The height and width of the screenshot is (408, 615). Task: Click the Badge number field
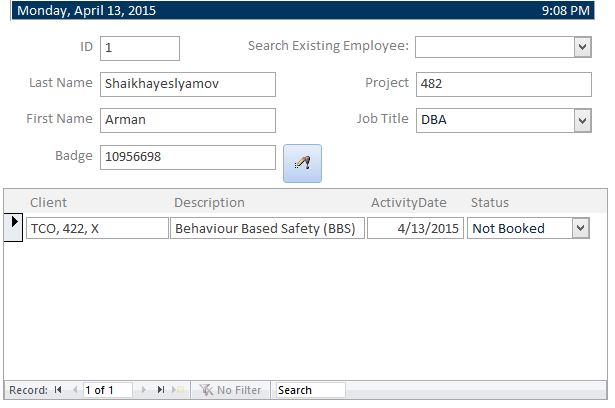[188, 157]
